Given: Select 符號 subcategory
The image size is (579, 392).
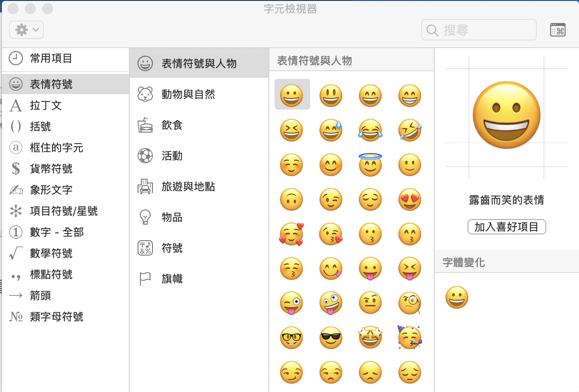Looking at the screenshot, I should pos(199,248).
